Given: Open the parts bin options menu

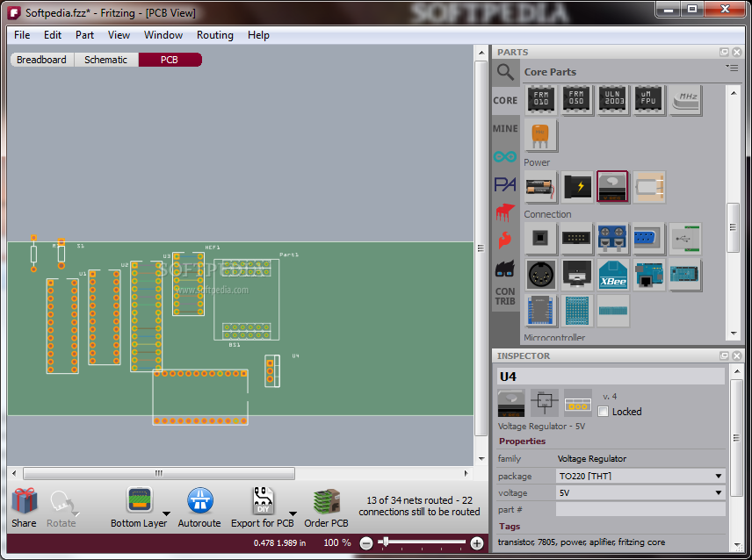Looking at the screenshot, I should [x=732, y=68].
